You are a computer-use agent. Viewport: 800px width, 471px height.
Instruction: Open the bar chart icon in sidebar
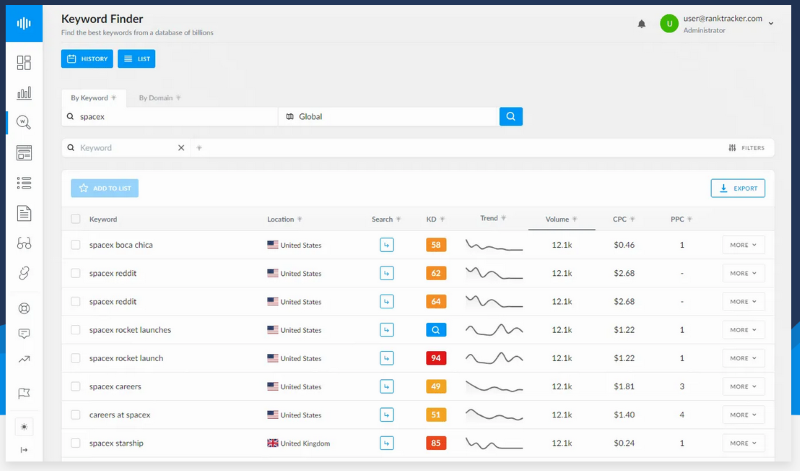24,92
